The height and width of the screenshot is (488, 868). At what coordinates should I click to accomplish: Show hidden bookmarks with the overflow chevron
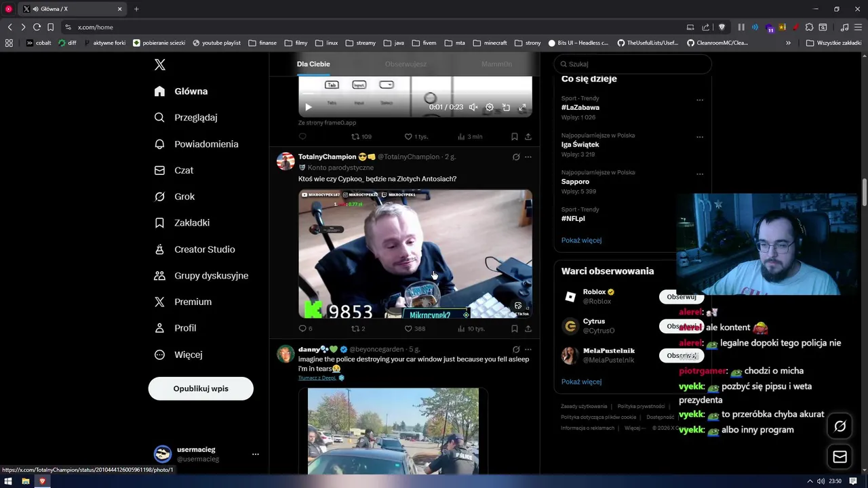click(x=788, y=43)
